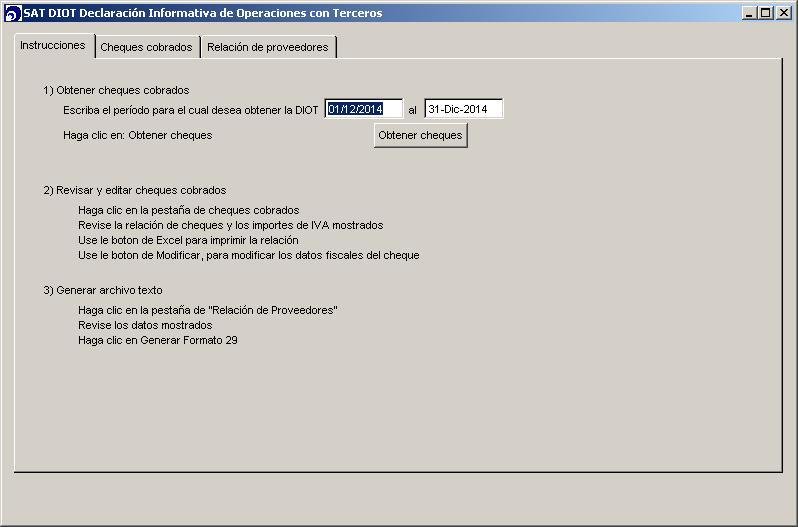Close the SAT DIOT window
Viewport: 798px width, 527px height.
[783, 13]
